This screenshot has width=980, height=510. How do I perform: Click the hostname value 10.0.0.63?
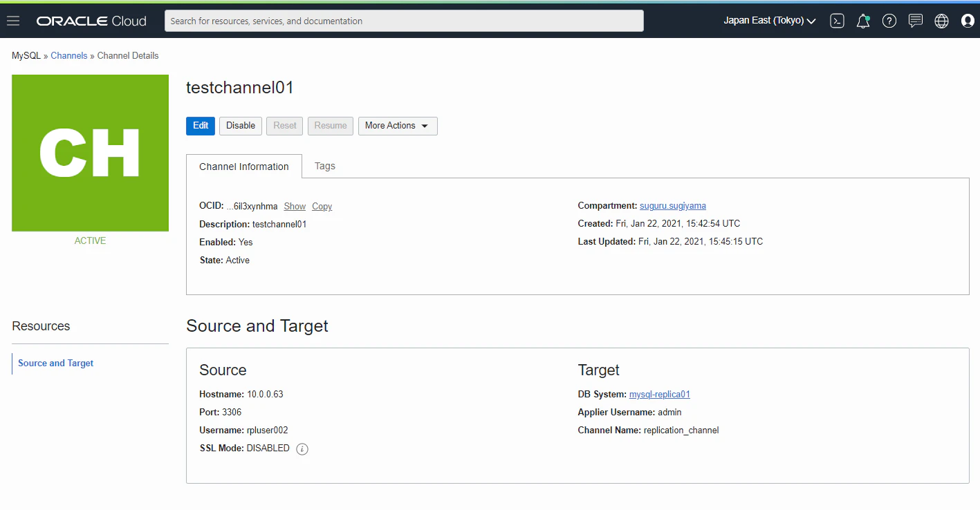click(265, 394)
